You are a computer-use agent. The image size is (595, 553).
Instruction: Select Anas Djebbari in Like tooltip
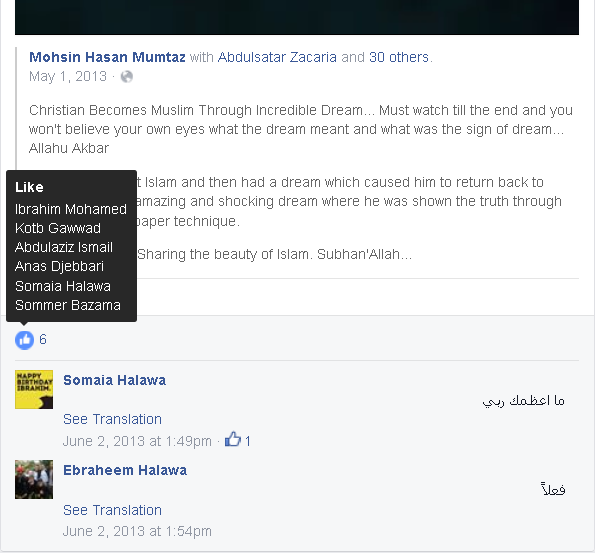click(x=59, y=266)
